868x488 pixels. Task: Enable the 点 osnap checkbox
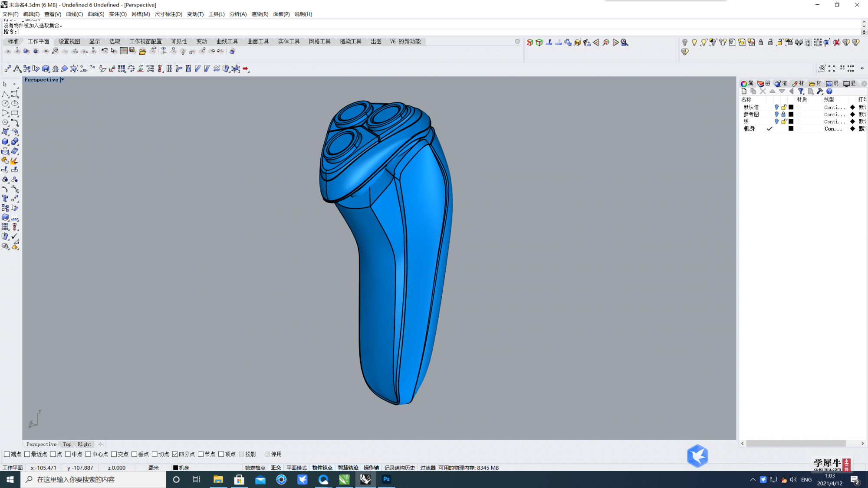pos(53,454)
